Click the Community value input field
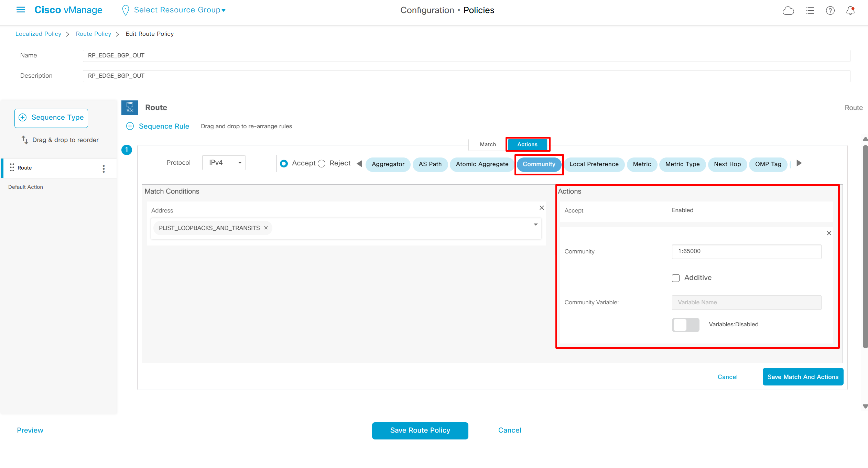 (x=746, y=251)
